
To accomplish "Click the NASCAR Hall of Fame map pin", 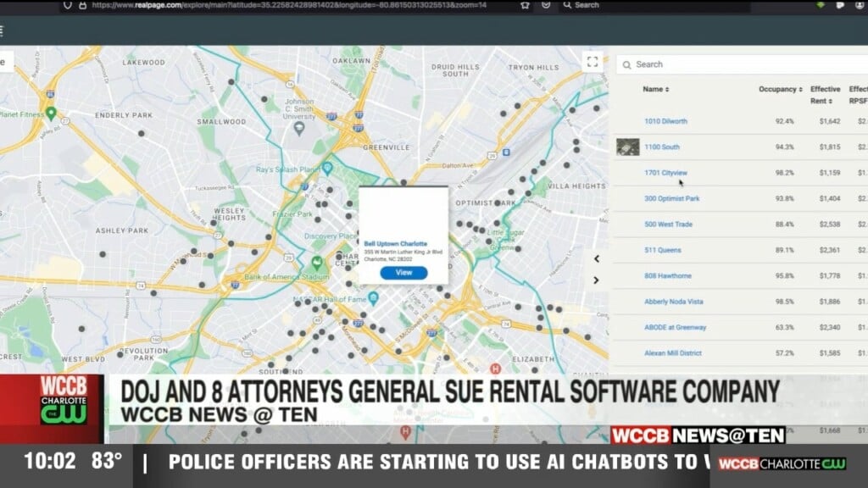I will click(x=373, y=298).
